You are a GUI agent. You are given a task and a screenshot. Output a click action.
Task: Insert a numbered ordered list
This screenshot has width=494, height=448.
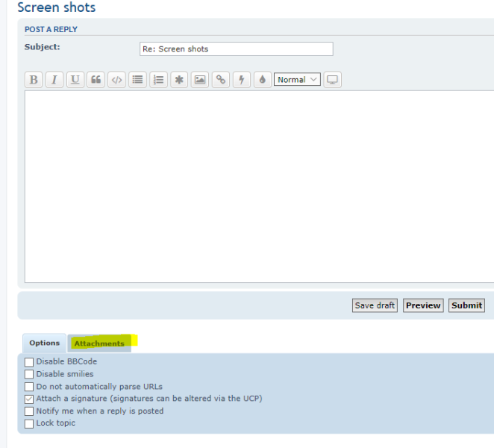coord(158,80)
